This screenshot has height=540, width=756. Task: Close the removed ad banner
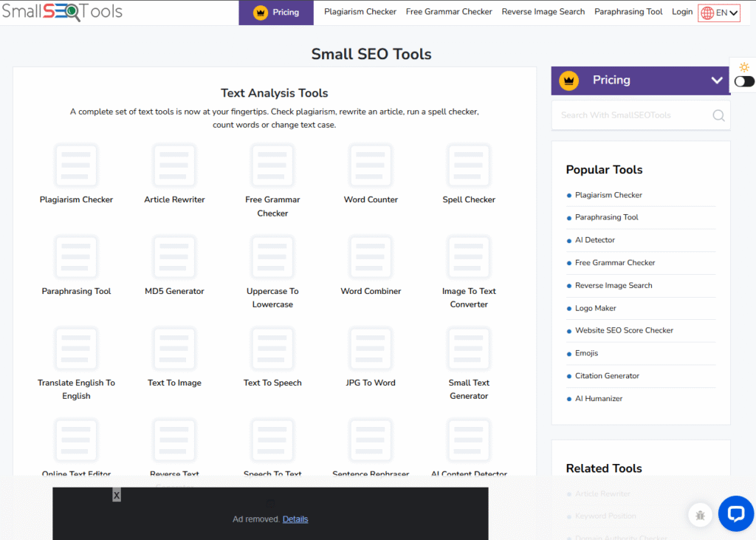pos(117,495)
